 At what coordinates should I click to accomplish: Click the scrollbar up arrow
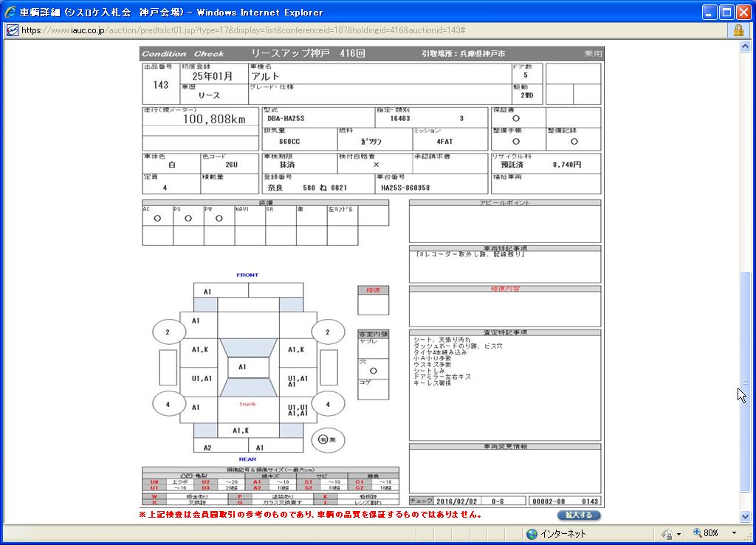click(x=745, y=47)
